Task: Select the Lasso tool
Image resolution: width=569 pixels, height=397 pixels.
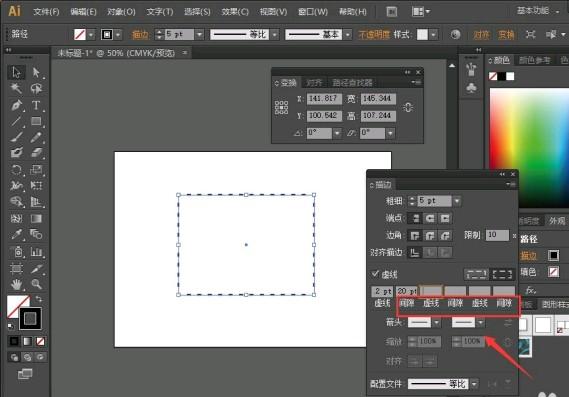Action: pos(36,88)
